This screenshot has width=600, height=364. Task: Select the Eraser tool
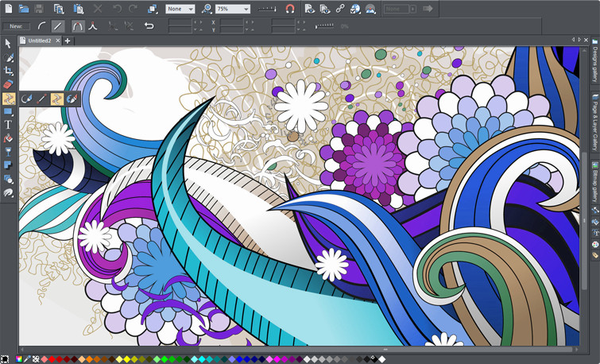(9, 84)
